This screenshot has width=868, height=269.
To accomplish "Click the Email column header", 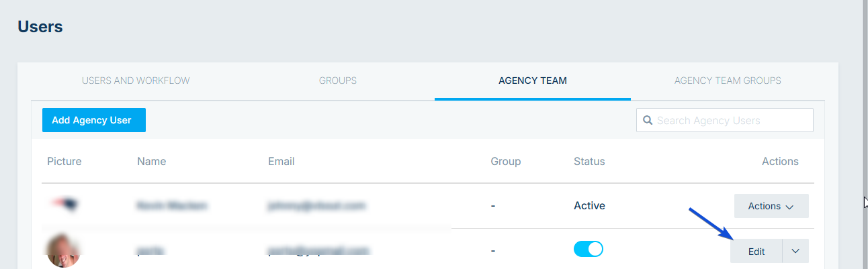I will [281, 162].
